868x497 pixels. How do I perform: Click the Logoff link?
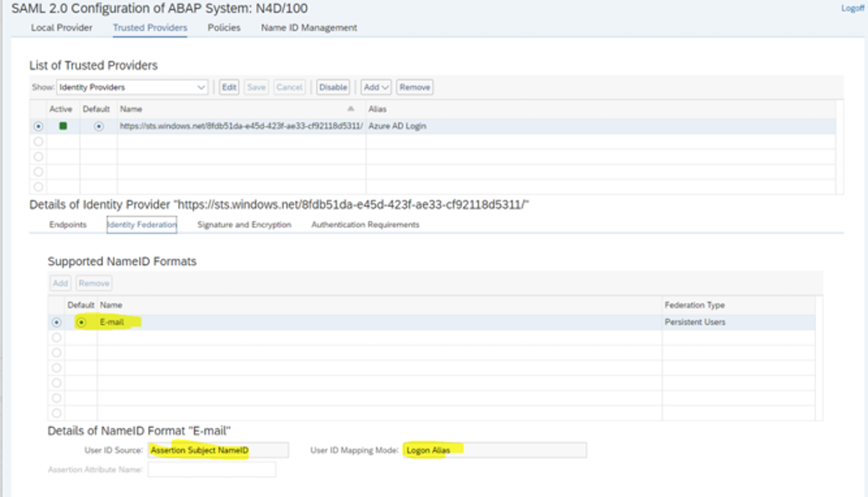pyautogui.click(x=852, y=9)
